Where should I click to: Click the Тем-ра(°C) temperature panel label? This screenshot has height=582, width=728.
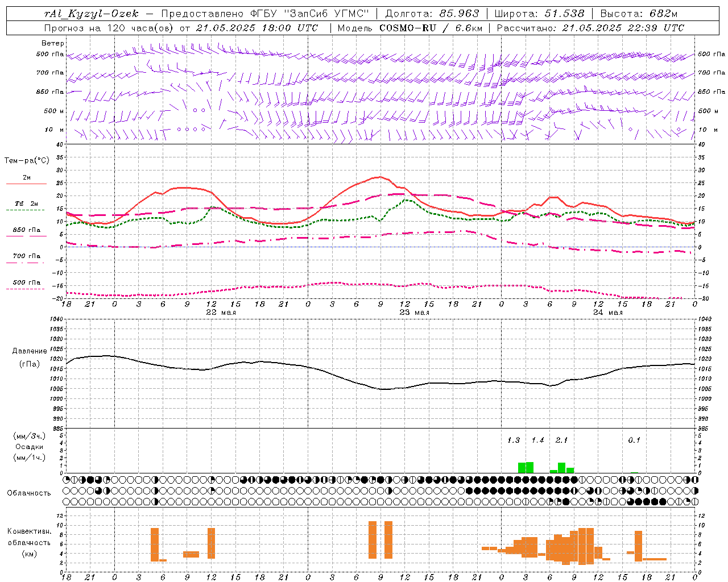click(x=27, y=161)
